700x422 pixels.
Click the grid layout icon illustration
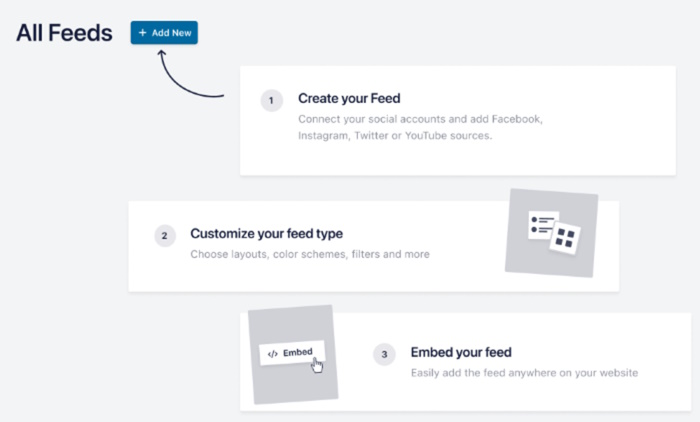point(566,237)
